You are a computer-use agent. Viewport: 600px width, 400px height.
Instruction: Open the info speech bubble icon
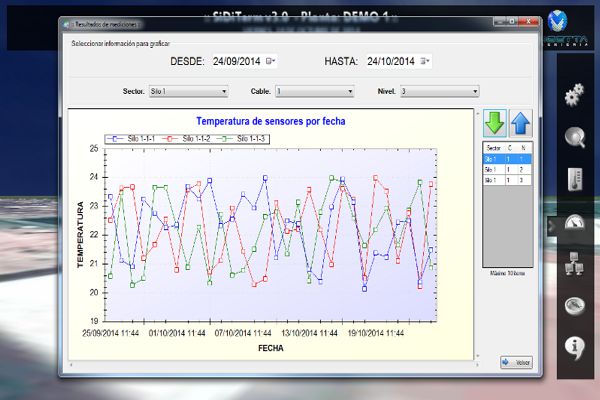[x=574, y=348]
